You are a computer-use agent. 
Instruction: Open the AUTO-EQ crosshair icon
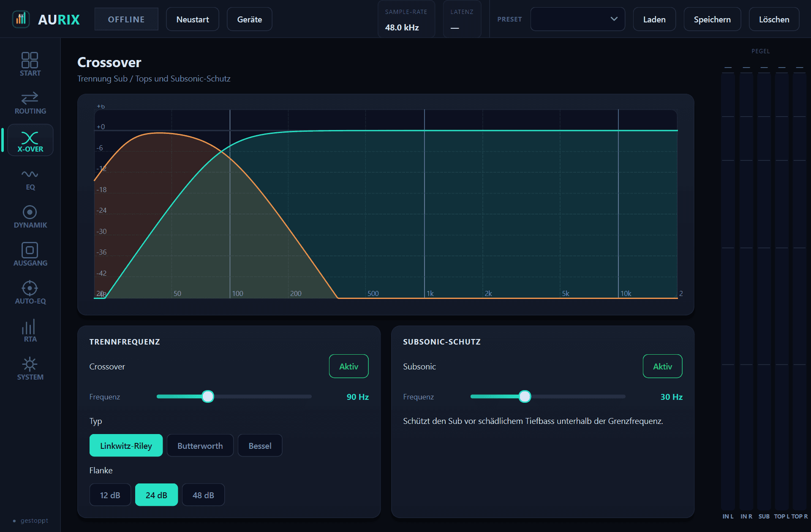click(x=30, y=288)
